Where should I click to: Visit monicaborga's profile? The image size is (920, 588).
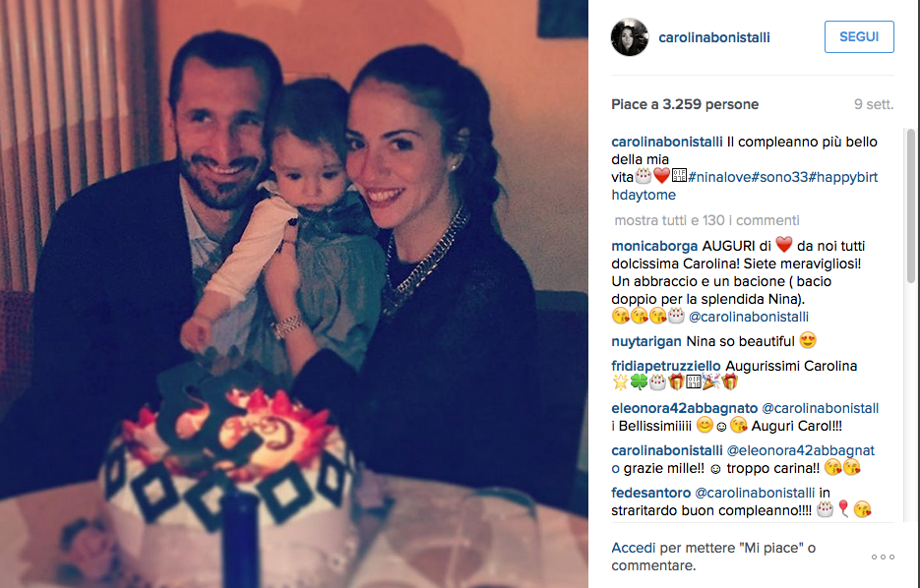(x=654, y=246)
